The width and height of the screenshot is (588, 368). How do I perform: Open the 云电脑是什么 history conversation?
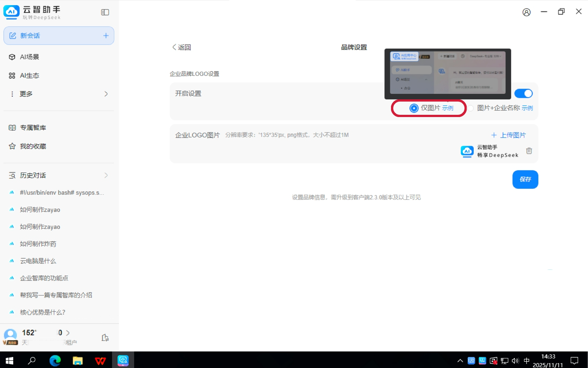[x=38, y=261]
